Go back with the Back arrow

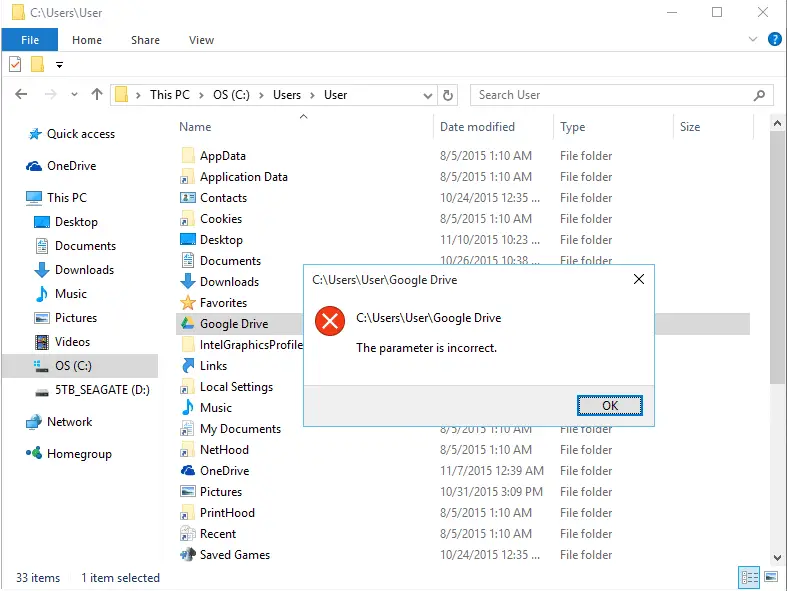21,94
